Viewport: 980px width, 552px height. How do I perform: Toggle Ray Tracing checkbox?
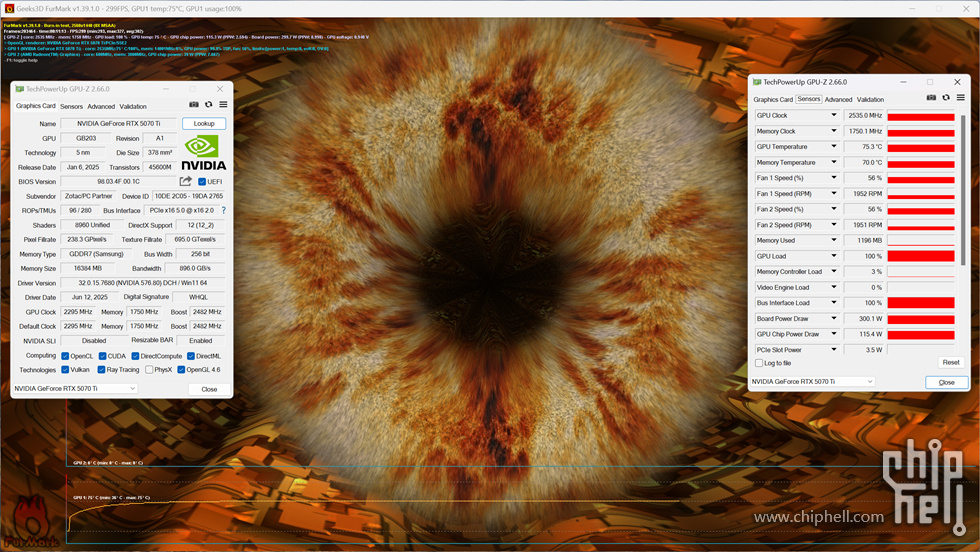101,370
